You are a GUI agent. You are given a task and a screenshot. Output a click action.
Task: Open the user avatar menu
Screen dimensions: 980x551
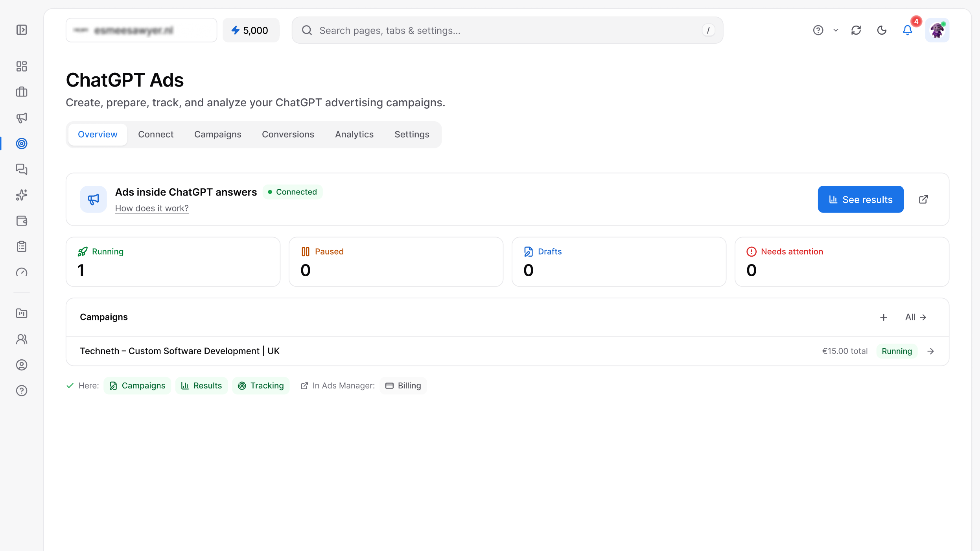[x=937, y=30]
